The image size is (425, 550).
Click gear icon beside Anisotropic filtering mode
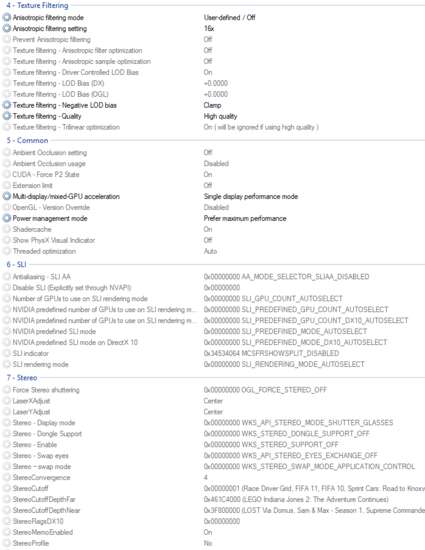7,18
